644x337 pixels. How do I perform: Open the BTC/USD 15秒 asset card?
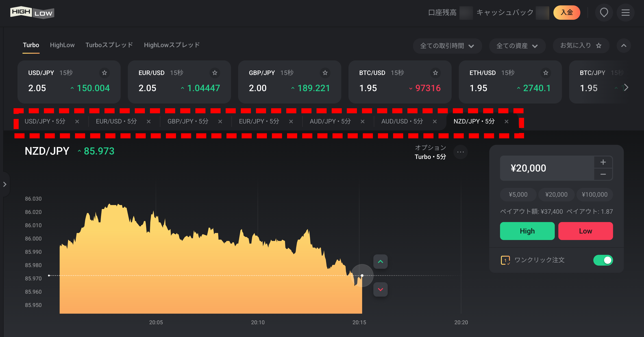click(x=400, y=82)
